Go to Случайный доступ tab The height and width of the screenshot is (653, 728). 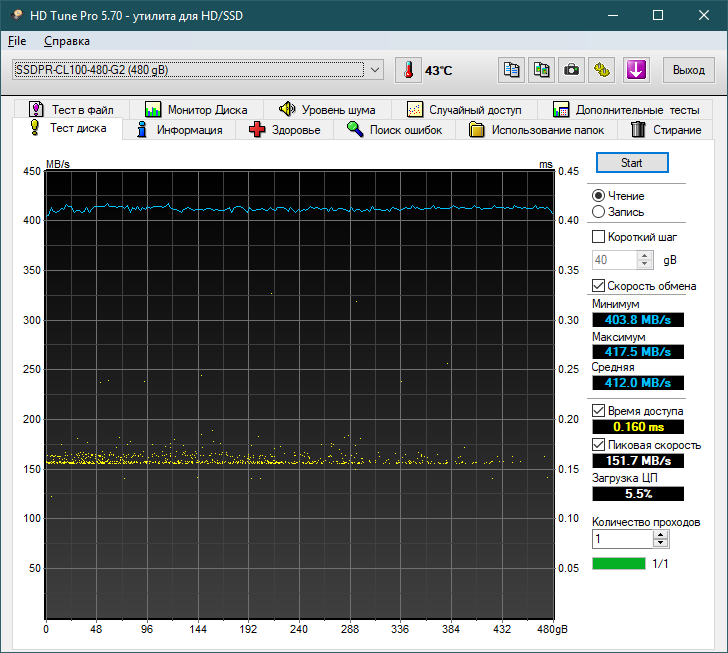point(464,110)
